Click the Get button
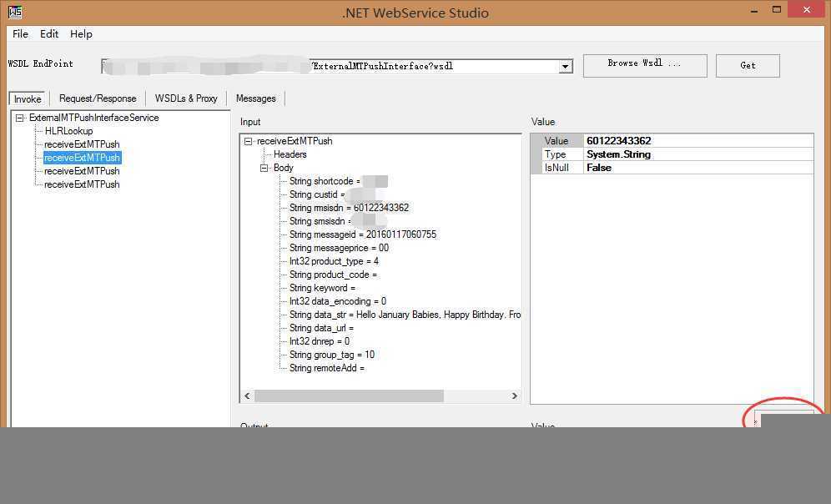Image resolution: width=831 pixels, height=504 pixels. (x=748, y=65)
